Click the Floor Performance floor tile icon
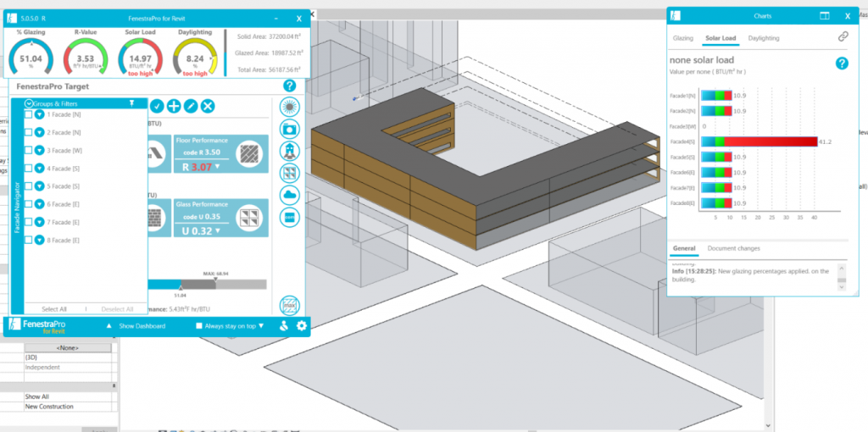 248,155
